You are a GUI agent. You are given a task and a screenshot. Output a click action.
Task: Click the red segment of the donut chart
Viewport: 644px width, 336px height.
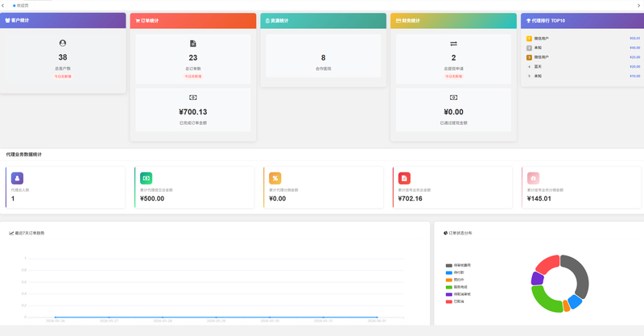(547, 265)
